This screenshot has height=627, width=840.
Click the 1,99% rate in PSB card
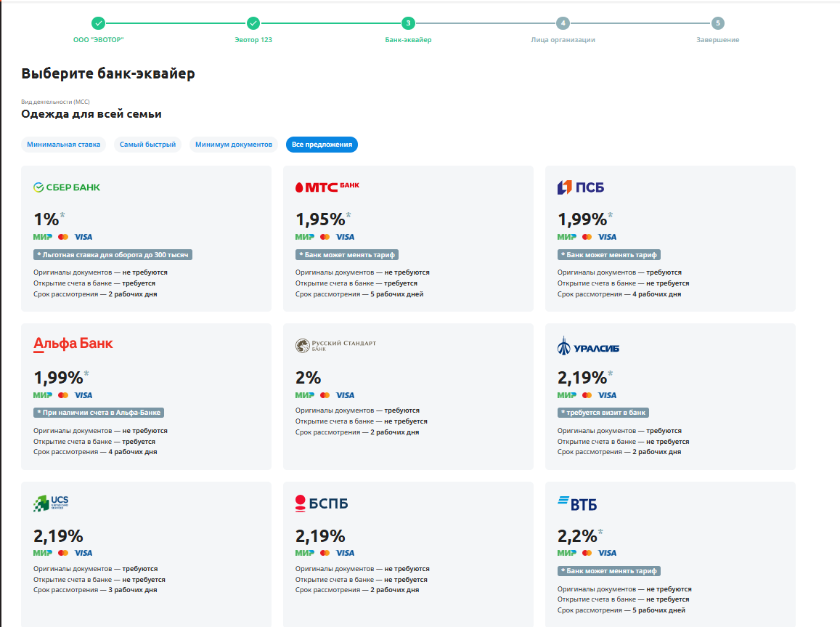click(x=582, y=219)
